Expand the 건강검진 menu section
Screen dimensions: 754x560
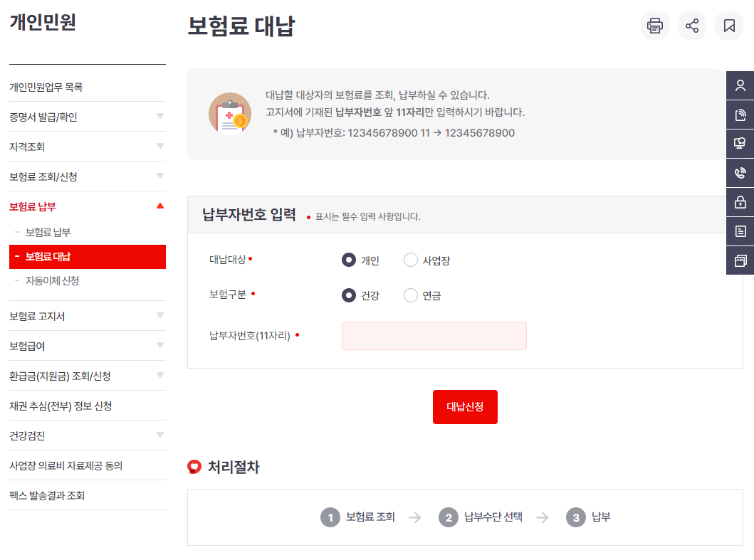click(x=87, y=435)
